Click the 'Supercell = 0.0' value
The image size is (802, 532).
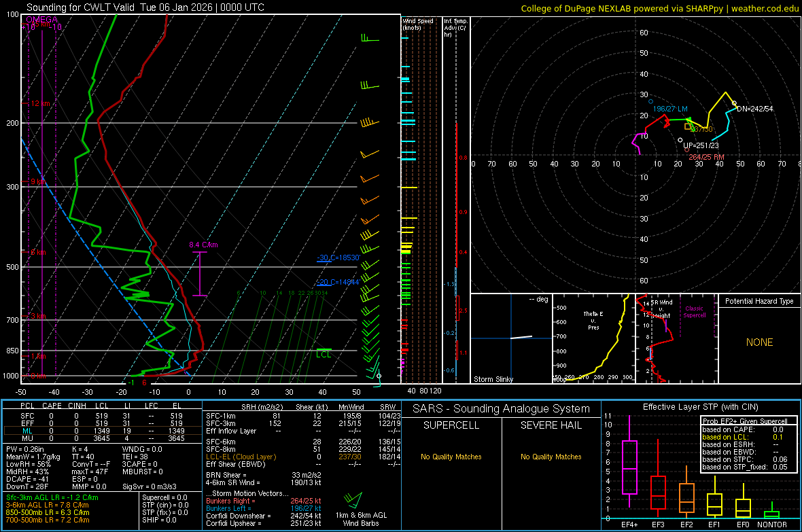(x=164, y=497)
